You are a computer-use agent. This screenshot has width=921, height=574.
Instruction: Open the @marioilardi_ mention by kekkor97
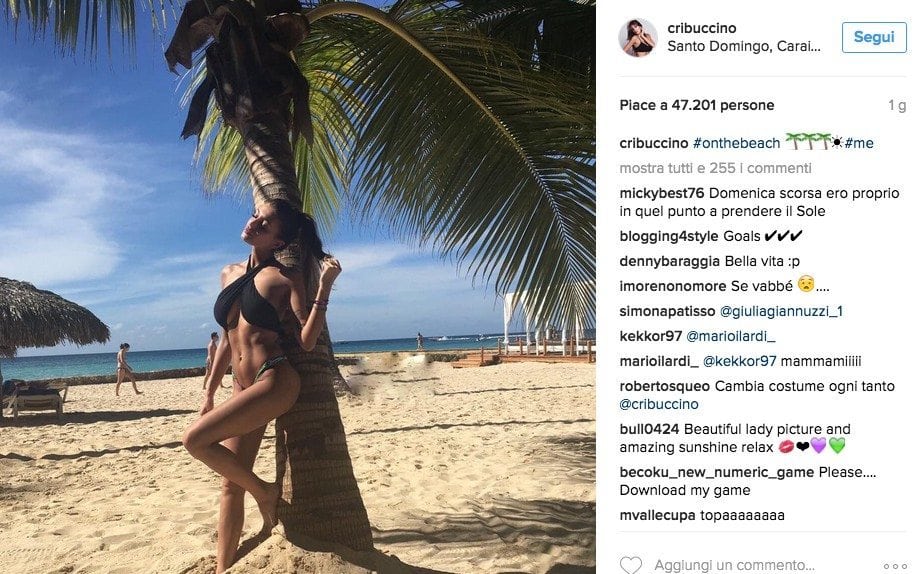(x=731, y=336)
